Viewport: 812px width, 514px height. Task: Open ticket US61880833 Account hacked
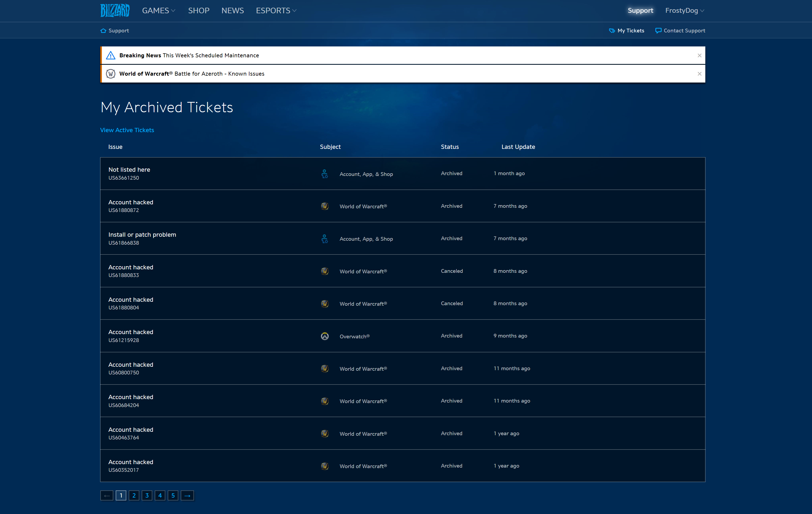click(403, 271)
